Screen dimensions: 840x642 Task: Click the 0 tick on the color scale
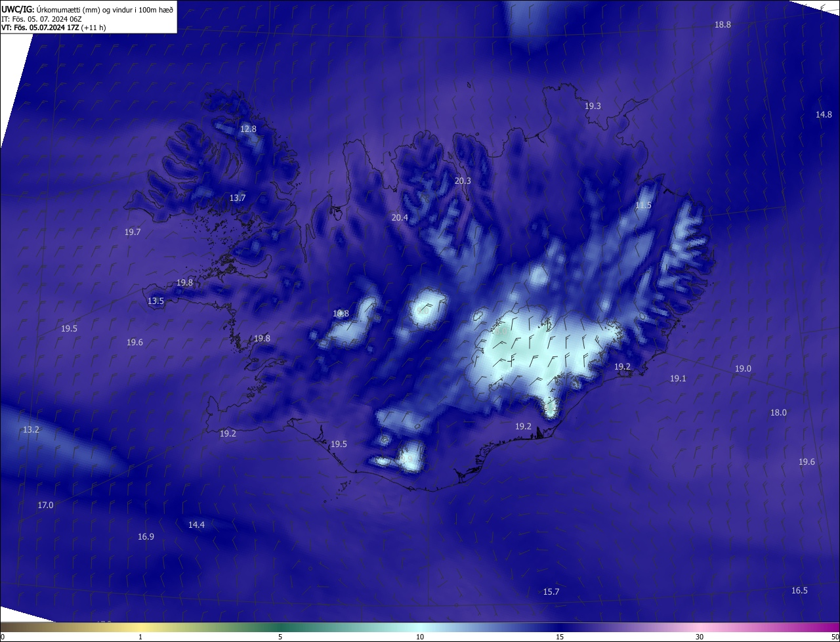click(2, 637)
